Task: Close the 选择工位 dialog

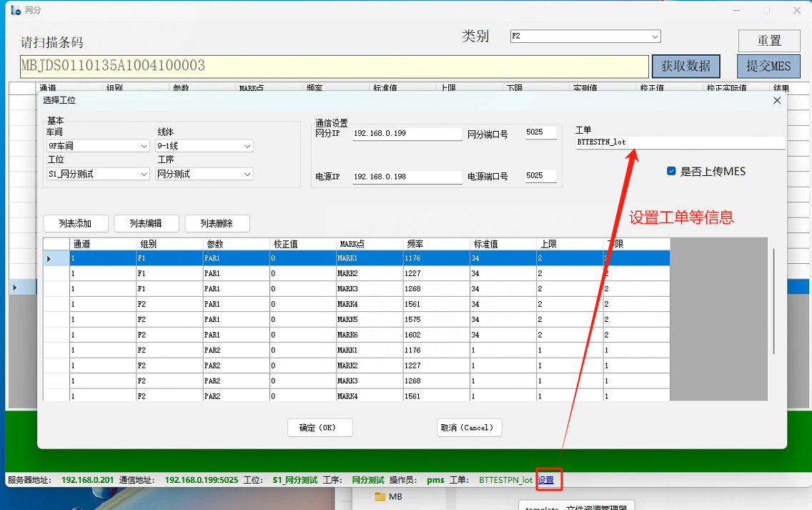Action: [x=777, y=101]
